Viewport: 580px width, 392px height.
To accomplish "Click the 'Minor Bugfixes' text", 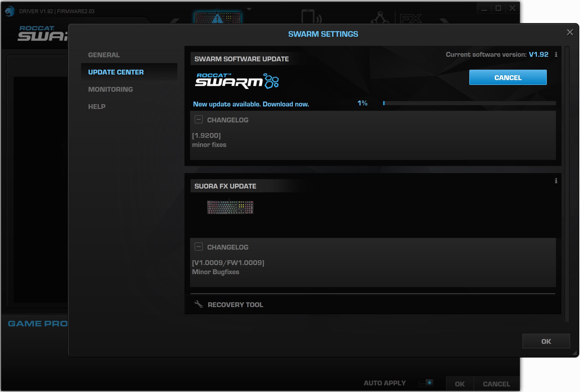I will click(216, 272).
